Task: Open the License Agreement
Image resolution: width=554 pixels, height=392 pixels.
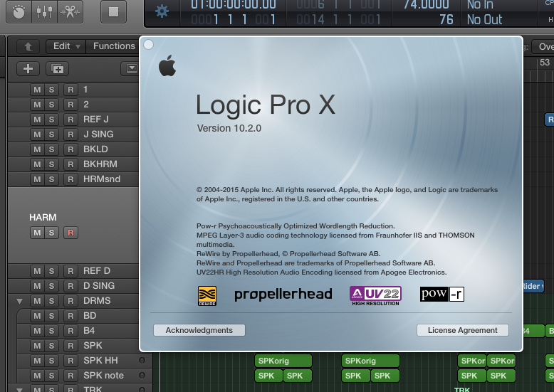Action: (462, 330)
